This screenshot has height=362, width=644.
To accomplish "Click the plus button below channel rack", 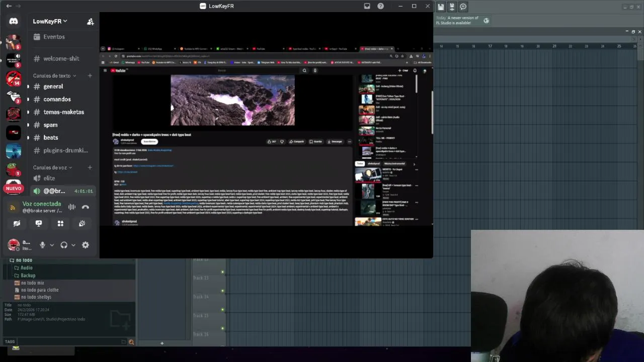I will [x=162, y=343].
